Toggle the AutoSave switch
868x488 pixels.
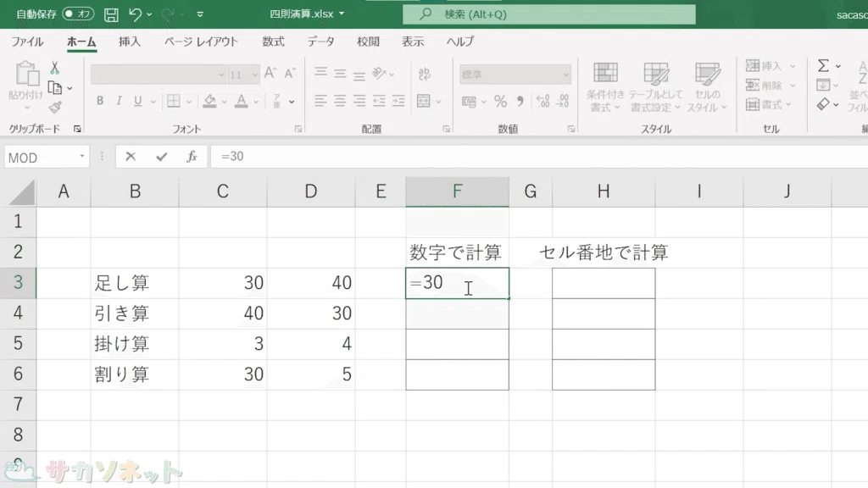click(x=78, y=14)
